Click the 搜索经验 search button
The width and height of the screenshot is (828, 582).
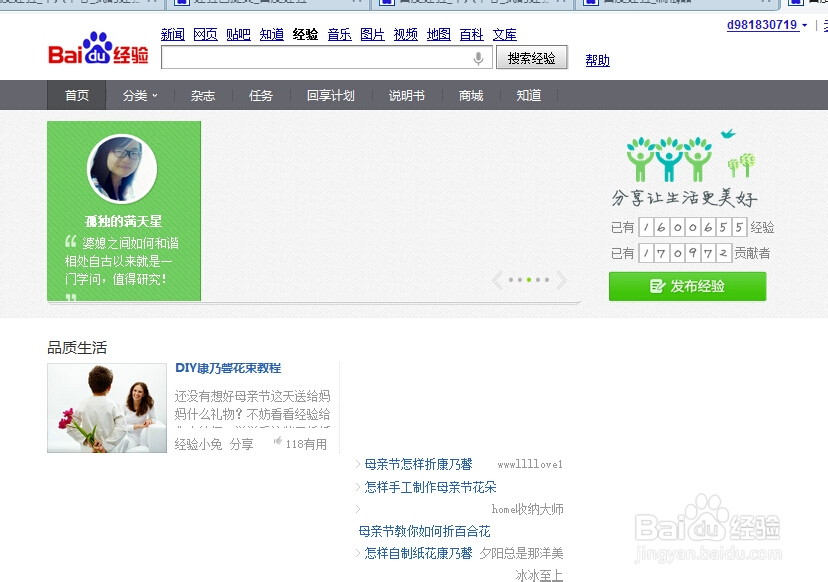[x=532, y=58]
